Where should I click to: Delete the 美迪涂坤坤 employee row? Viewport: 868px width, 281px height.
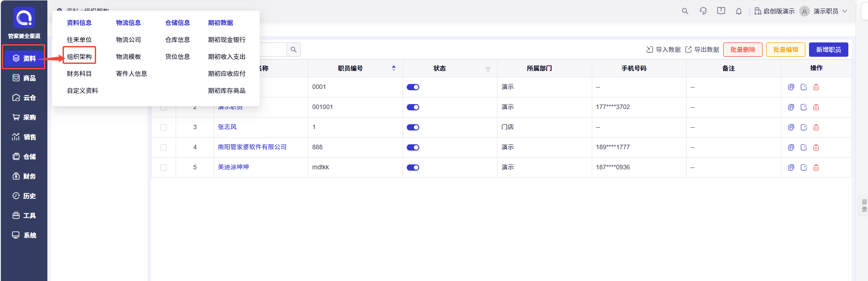[816, 168]
